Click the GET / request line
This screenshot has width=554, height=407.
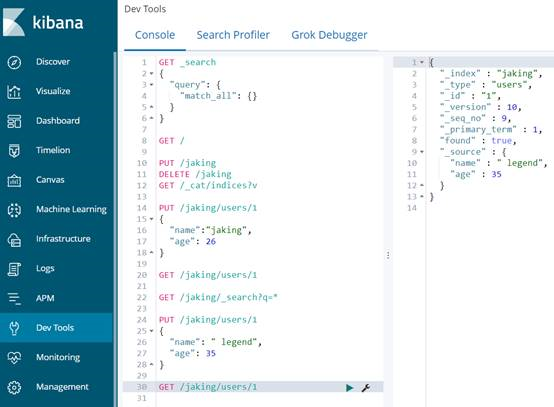click(171, 141)
